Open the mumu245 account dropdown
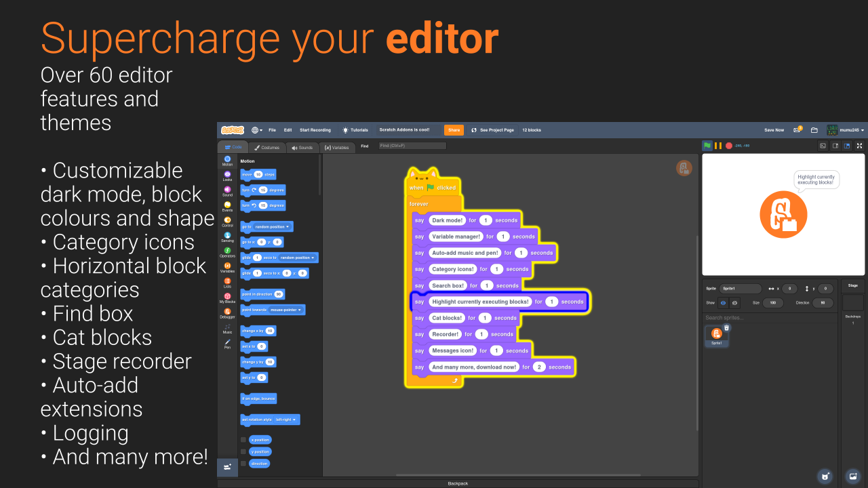 [844, 130]
